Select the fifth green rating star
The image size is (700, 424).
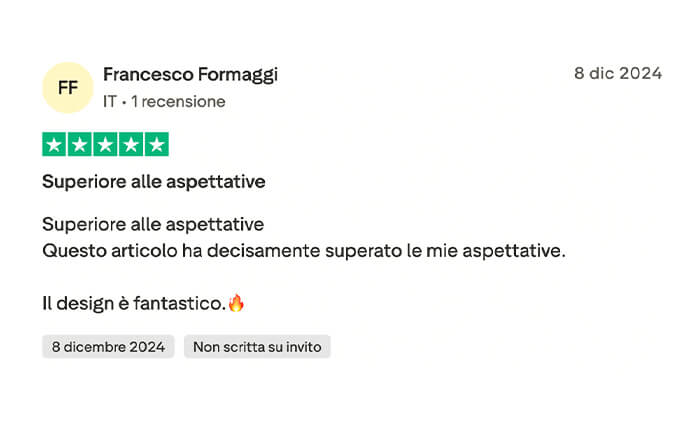[156, 144]
